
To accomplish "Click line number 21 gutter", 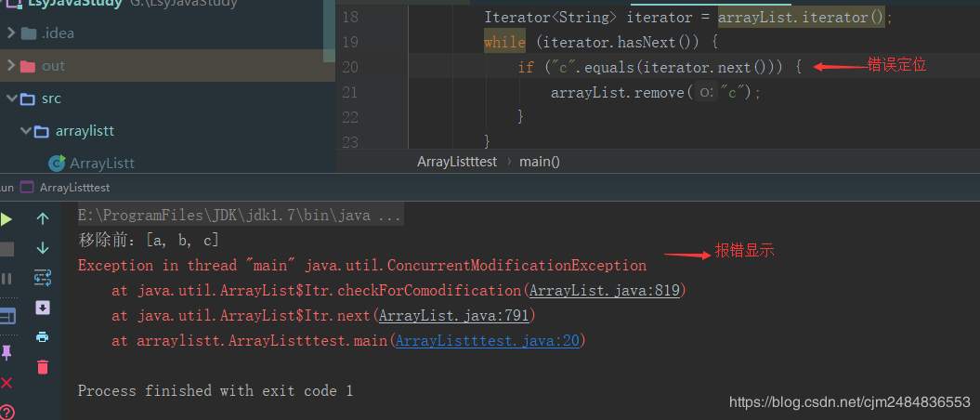I will tap(350, 93).
